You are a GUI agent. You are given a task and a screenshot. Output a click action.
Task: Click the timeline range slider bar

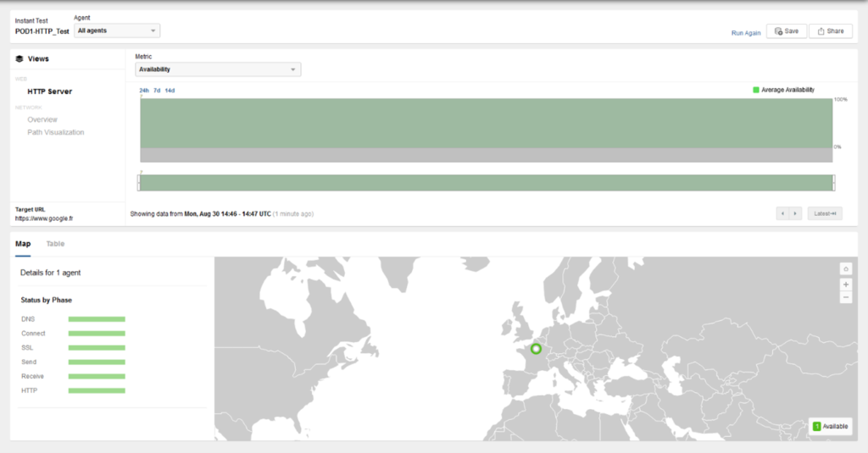[487, 183]
